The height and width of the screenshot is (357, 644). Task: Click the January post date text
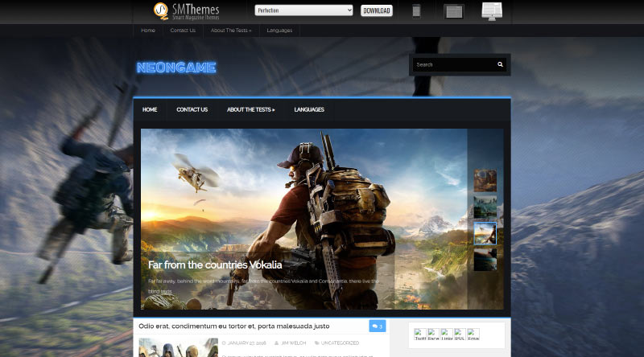coord(246,343)
